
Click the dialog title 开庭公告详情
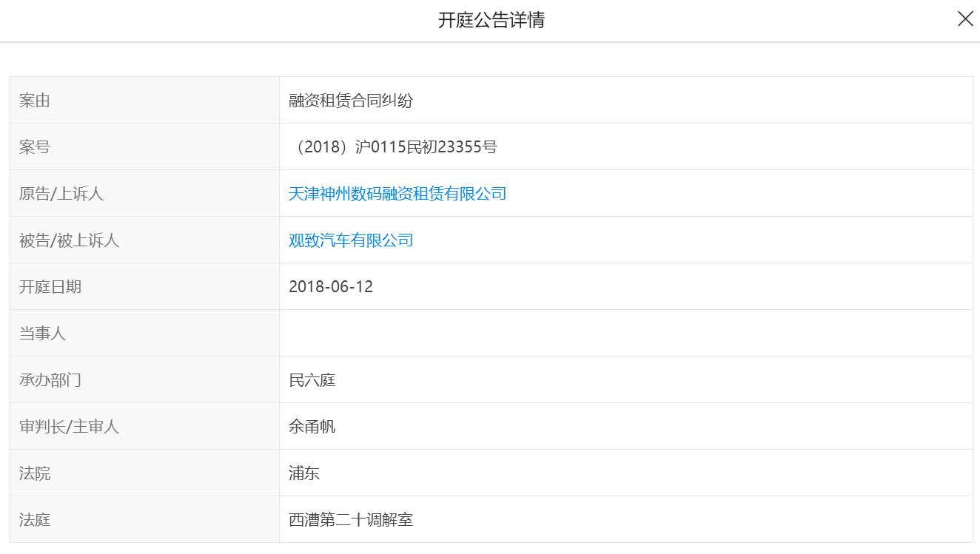point(491,20)
